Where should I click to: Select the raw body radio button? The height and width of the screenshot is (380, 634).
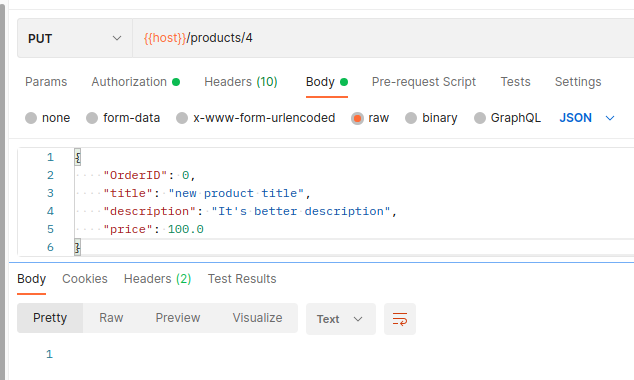(x=357, y=118)
